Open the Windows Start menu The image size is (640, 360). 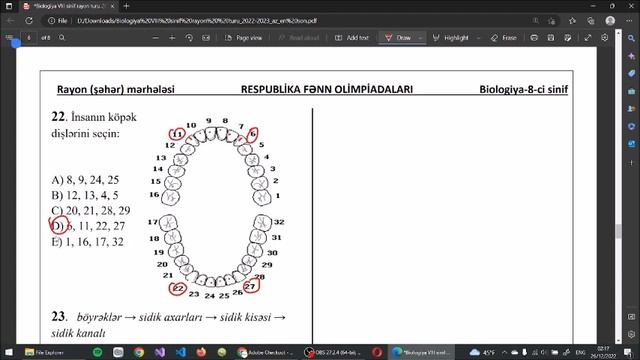coord(8,352)
